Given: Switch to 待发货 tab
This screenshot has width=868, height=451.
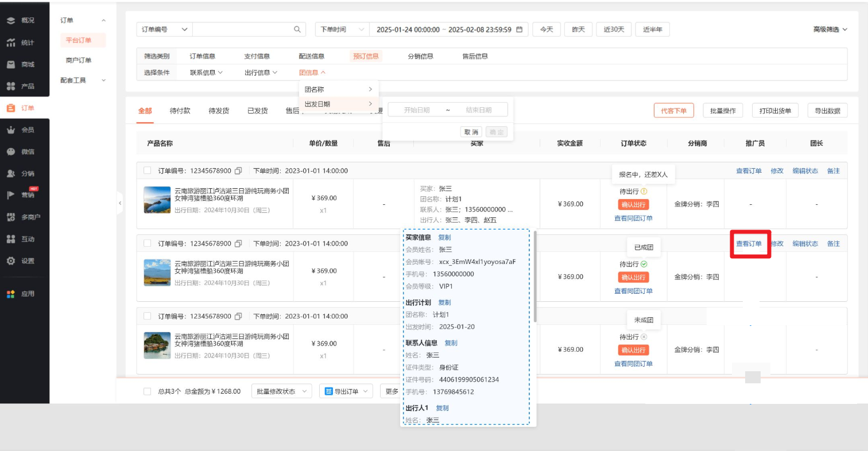Looking at the screenshot, I should [219, 111].
